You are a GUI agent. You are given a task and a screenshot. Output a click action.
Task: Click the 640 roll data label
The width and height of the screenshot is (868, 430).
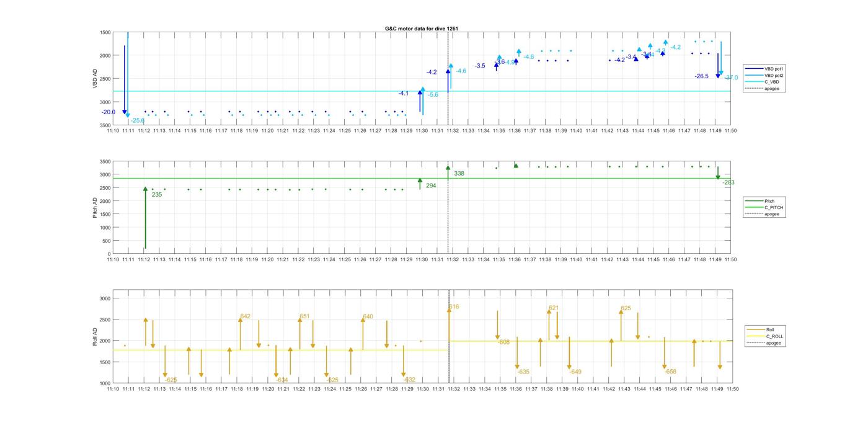click(368, 316)
